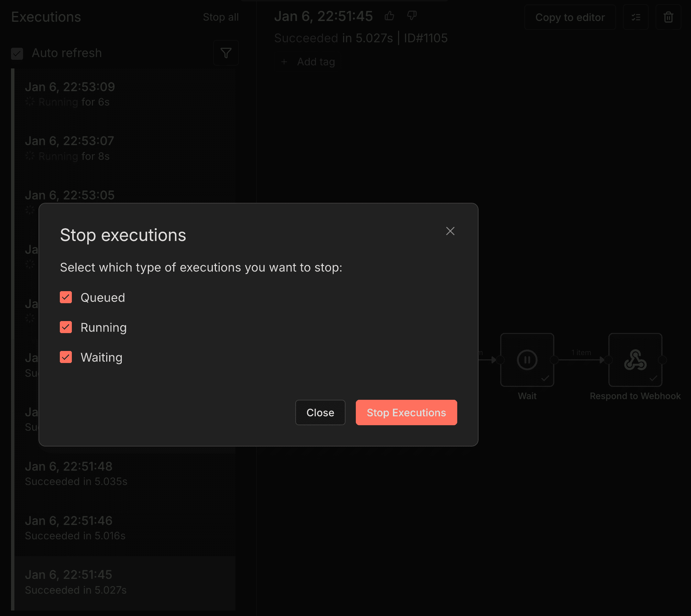Copy the execution to editor

coord(570,17)
